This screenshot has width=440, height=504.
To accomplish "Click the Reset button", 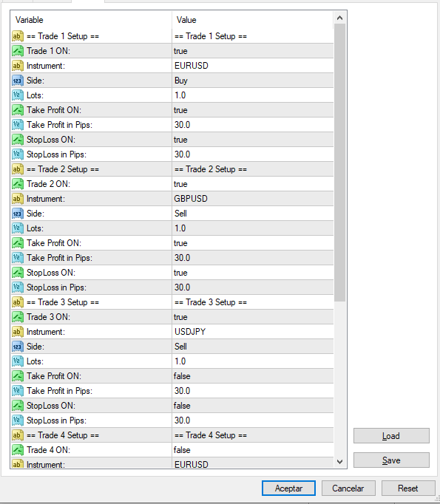I will (408, 488).
